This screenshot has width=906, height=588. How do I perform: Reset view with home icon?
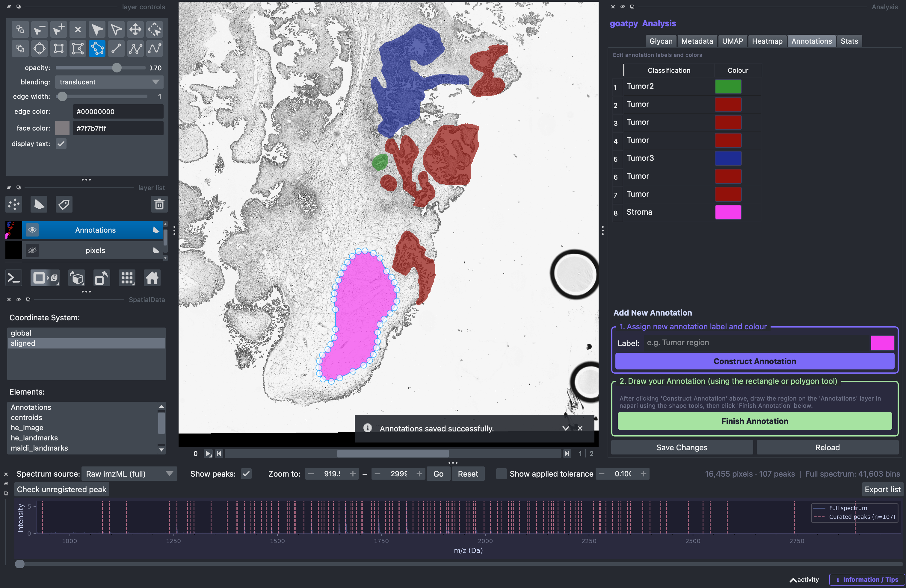[x=152, y=278]
